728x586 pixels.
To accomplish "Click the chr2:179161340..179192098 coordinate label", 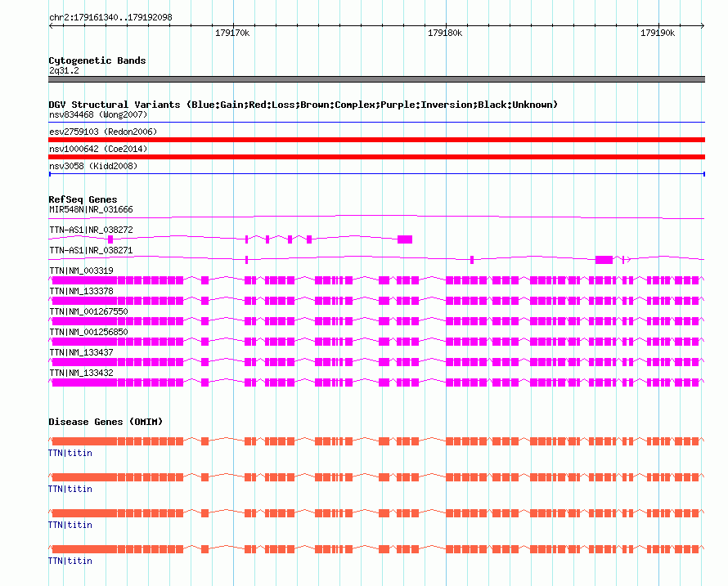I will [x=110, y=17].
